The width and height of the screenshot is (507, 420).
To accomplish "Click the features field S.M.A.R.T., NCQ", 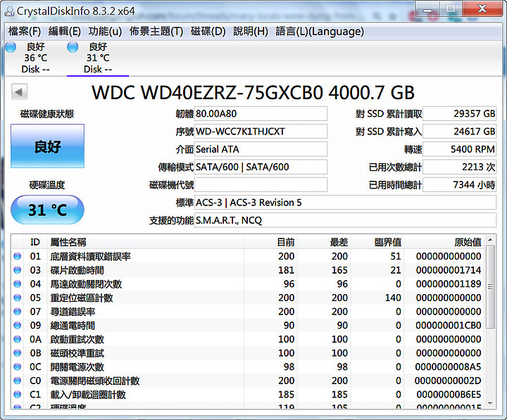I will click(345, 220).
